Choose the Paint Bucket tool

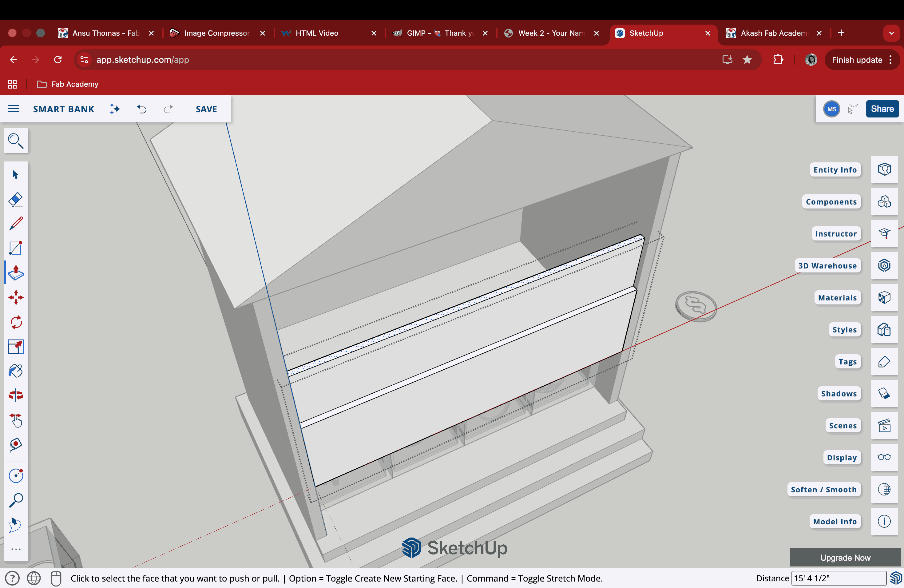pyautogui.click(x=16, y=371)
